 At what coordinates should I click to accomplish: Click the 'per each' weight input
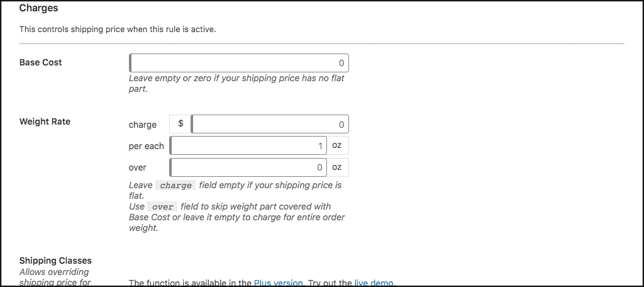(248, 146)
